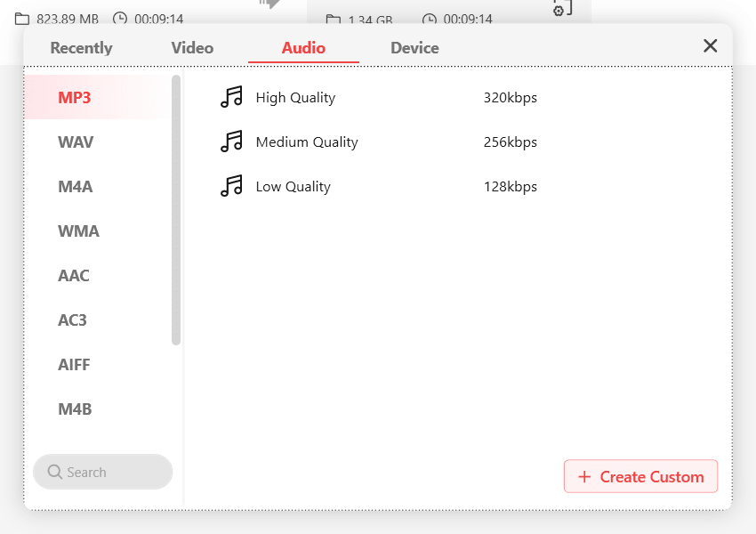Click the music note icon beside High Quality

point(231,97)
